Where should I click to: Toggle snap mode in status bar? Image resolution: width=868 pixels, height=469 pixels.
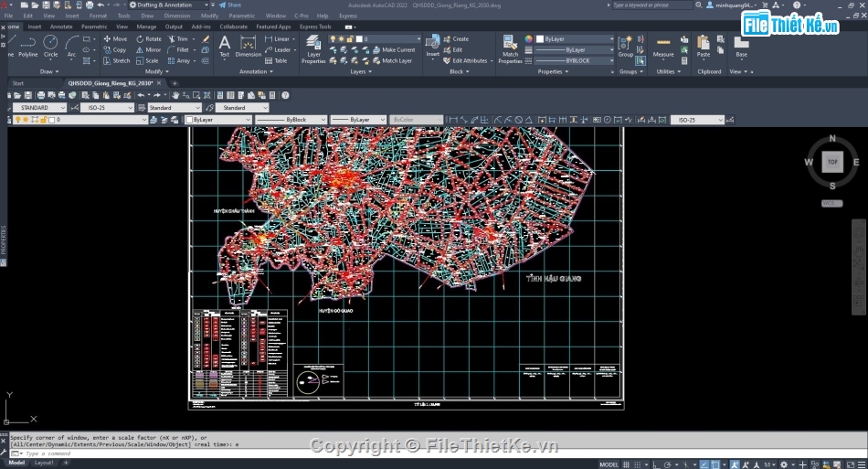point(637,464)
